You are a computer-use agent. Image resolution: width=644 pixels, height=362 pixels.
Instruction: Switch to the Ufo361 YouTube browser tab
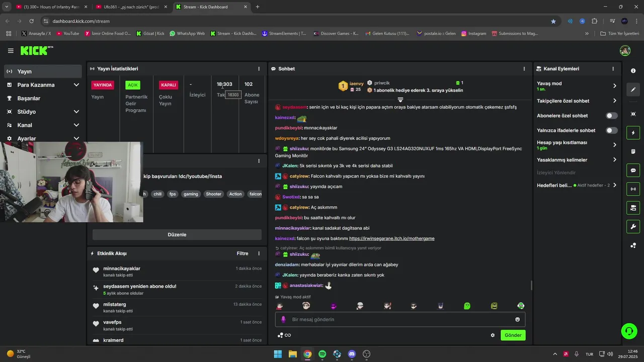[131, 7]
